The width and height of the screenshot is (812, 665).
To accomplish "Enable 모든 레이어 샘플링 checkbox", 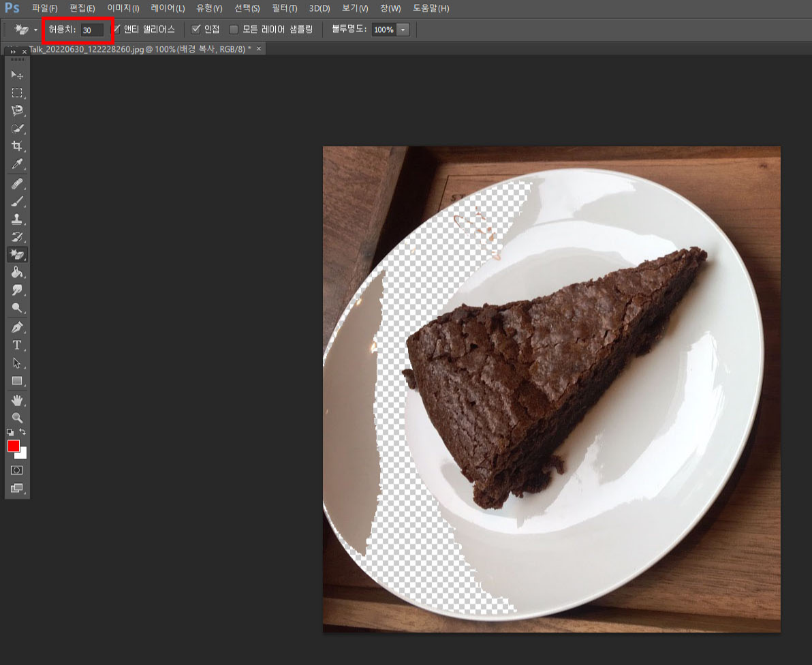I will [234, 29].
